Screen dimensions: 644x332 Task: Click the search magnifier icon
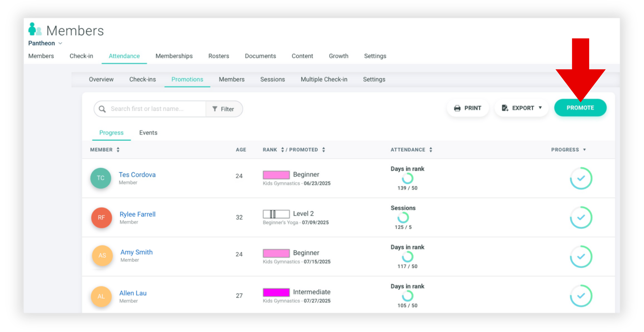click(102, 109)
